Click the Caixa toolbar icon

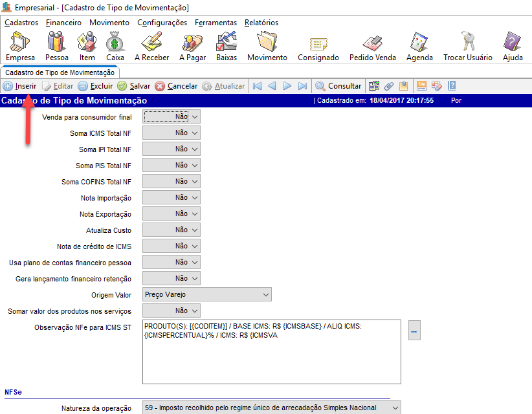[115, 45]
